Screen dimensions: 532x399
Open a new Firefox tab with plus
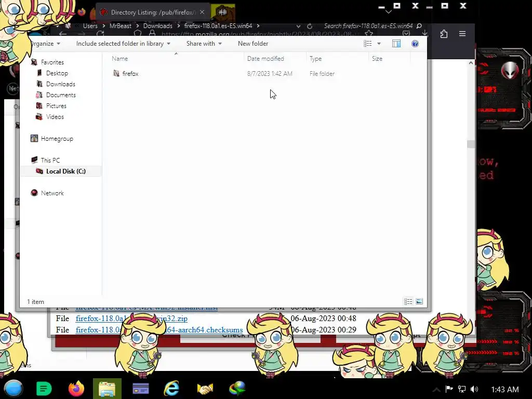coord(222,12)
